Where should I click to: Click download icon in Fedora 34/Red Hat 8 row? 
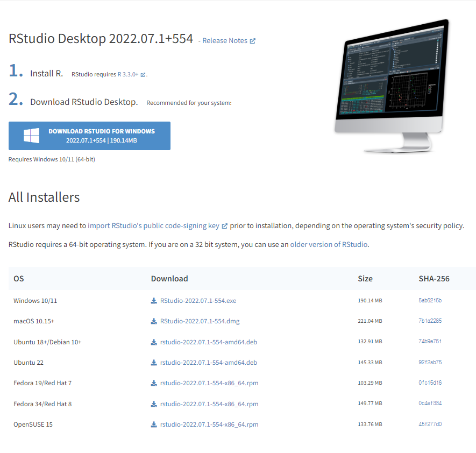[154, 404]
